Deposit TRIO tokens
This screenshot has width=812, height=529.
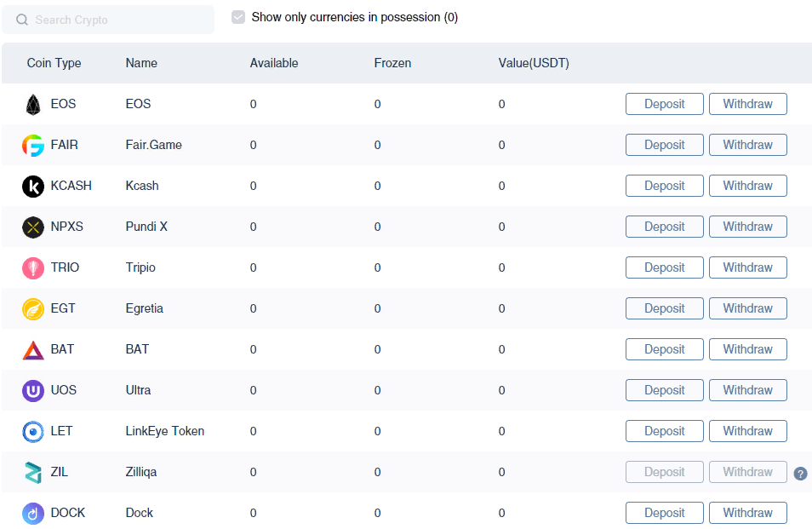(665, 267)
